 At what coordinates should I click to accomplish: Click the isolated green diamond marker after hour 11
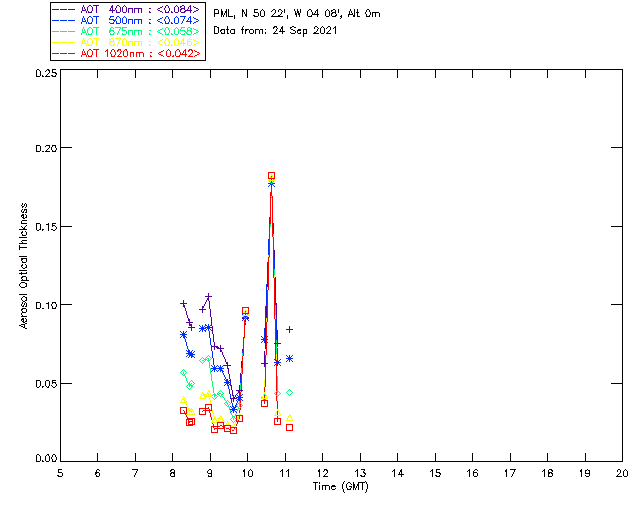(x=289, y=392)
